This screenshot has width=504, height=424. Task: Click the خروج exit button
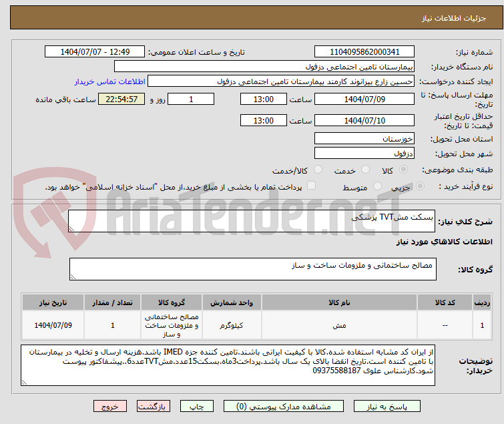click(x=110, y=407)
